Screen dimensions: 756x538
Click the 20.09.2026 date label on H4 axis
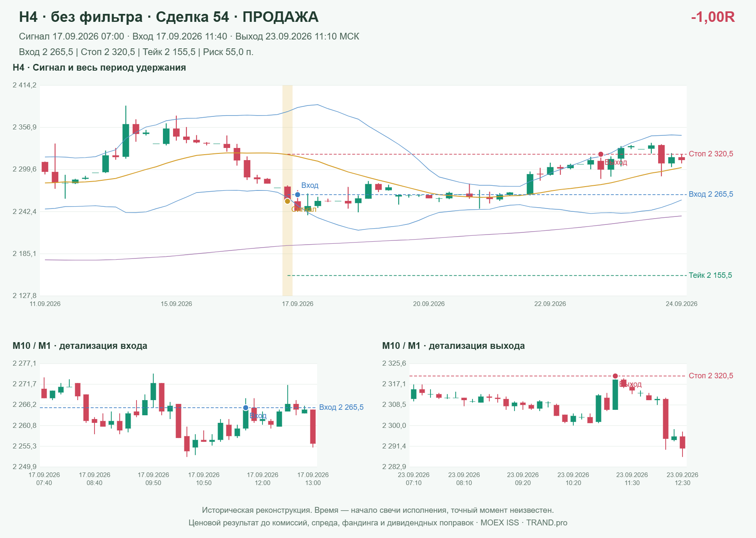429,304
